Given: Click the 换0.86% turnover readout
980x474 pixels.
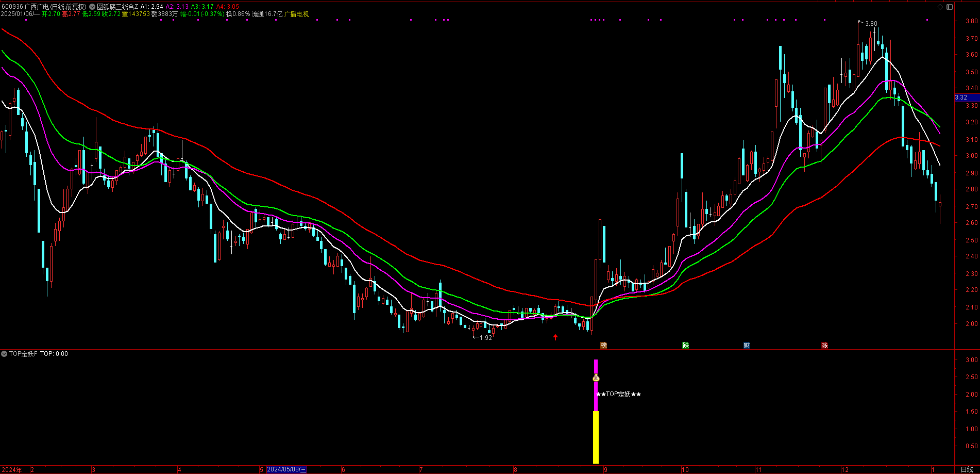Looking at the screenshot, I should 238,14.
